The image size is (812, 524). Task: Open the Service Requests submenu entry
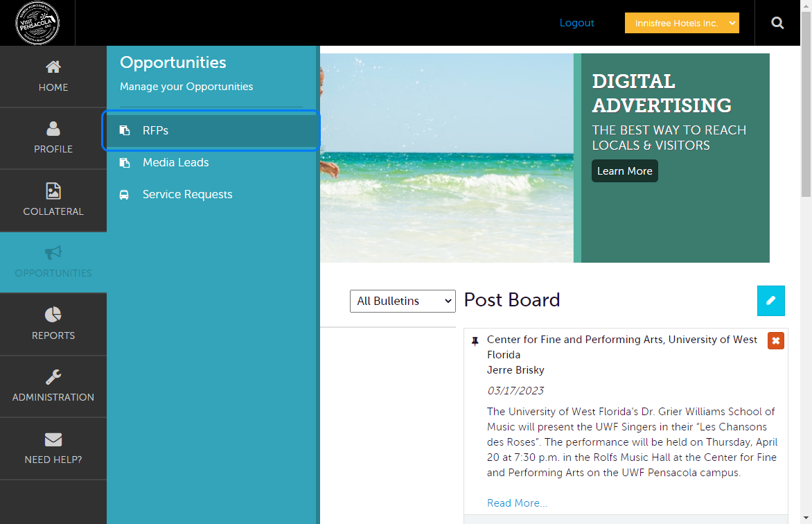(x=211, y=194)
